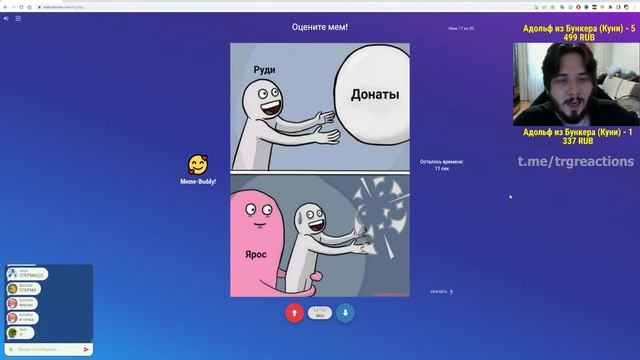The height and width of the screenshot is (360, 640).
Task: Clear chat input with X icon
Action: [11, 349]
